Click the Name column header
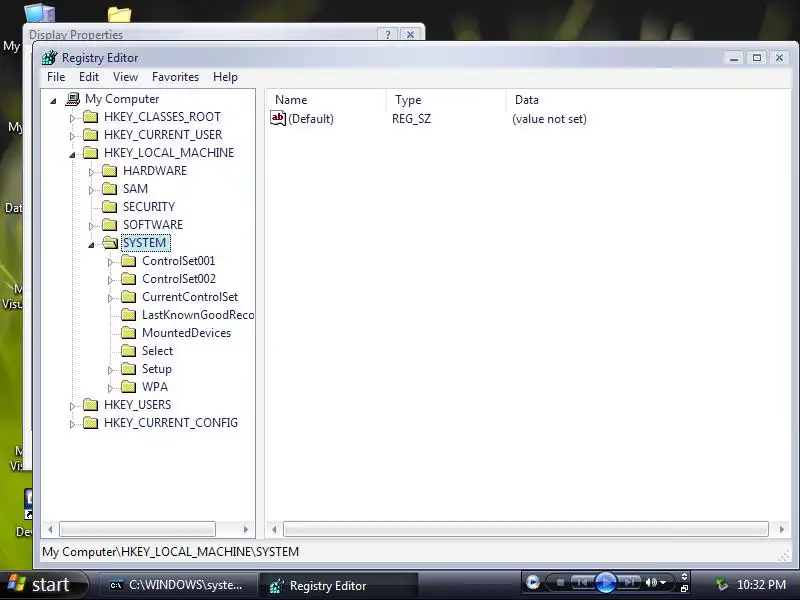This screenshot has width=800, height=600. pos(327,99)
